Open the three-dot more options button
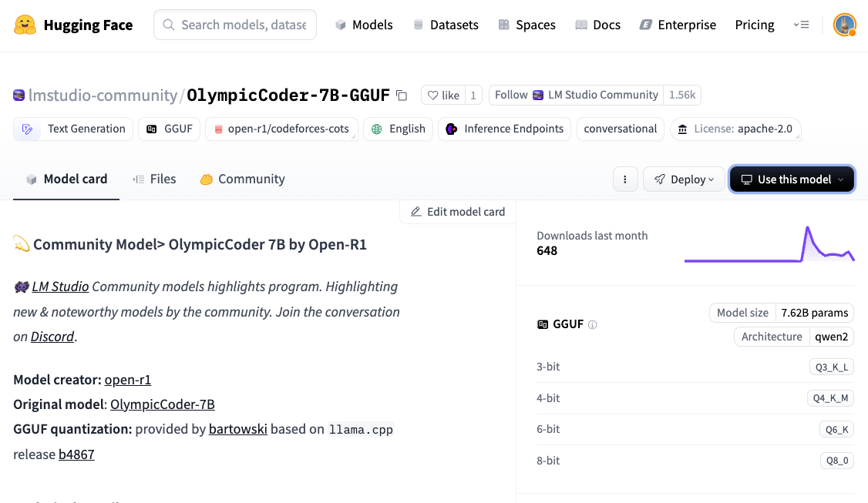Screen dimensions: 868x503 click(x=624, y=179)
